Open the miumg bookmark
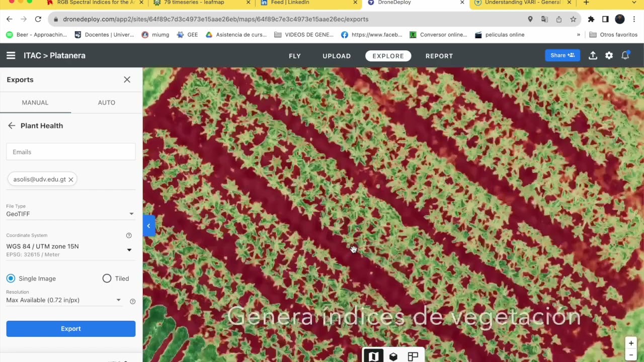 click(x=155, y=35)
